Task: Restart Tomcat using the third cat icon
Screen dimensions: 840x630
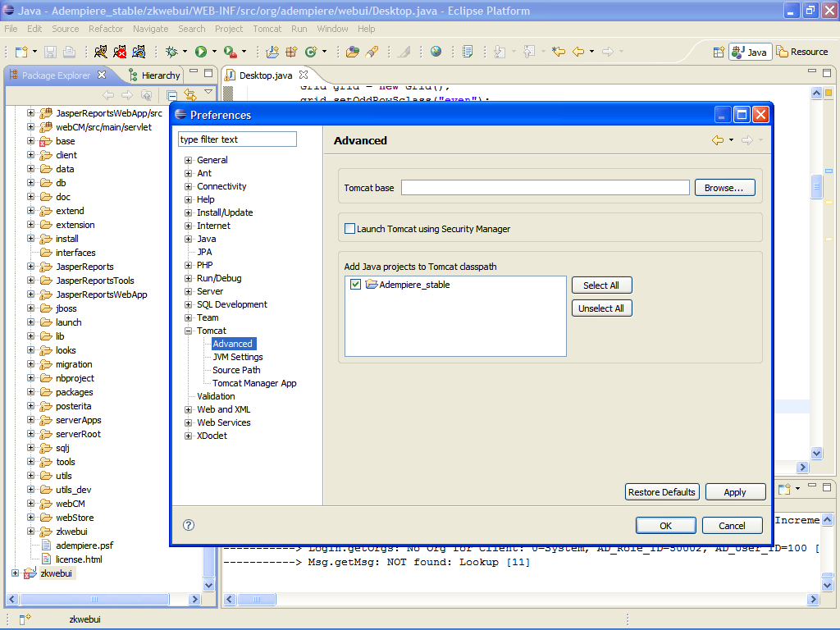Action: (139, 52)
